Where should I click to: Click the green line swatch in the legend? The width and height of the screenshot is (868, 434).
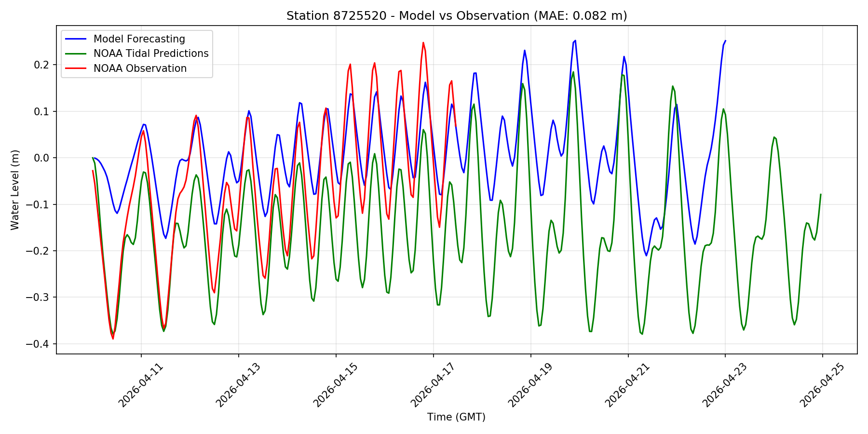(x=77, y=54)
